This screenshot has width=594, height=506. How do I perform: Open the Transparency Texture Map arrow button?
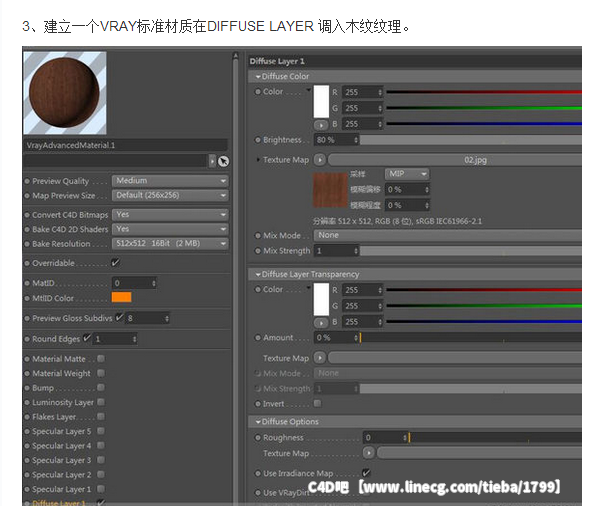pos(320,358)
